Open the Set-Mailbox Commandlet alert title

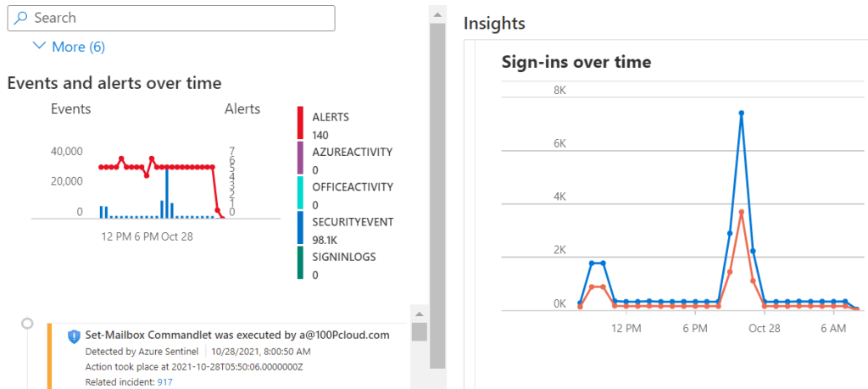pyautogui.click(x=237, y=335)
